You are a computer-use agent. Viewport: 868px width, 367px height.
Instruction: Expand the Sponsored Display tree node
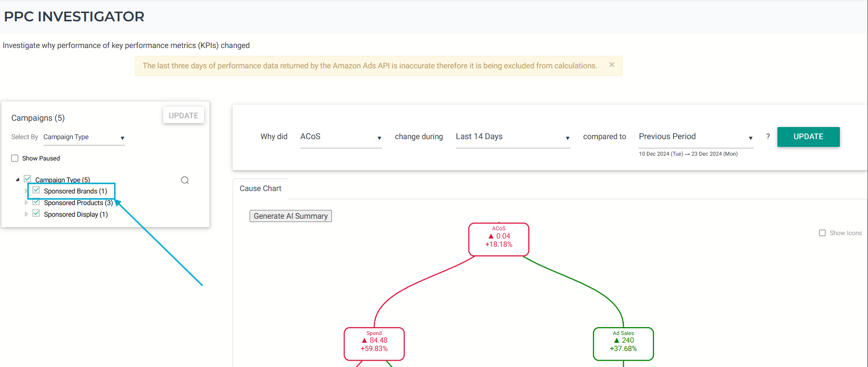[26, 214]
